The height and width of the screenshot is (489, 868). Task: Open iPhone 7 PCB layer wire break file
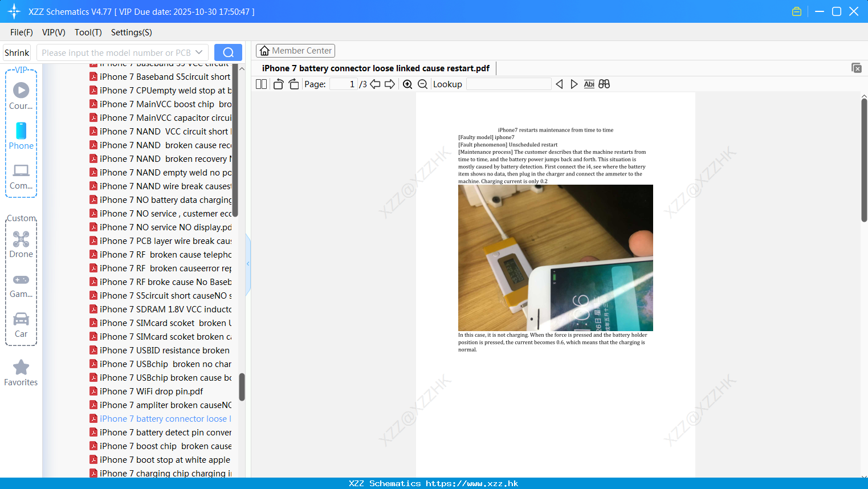tap(161, 241)
